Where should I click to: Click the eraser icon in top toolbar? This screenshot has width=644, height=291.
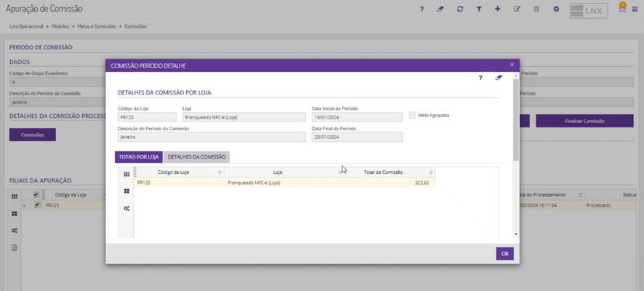coord(440,9)
